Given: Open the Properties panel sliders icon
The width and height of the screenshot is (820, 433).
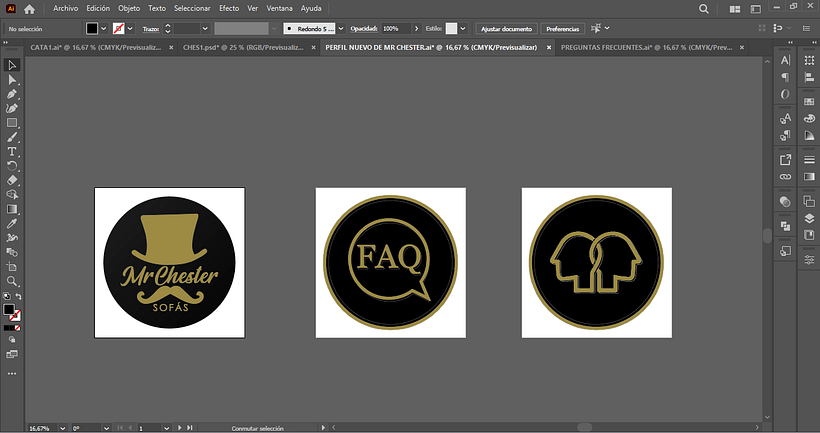Looking at the screenshot, I should click(x=809, y=259).
